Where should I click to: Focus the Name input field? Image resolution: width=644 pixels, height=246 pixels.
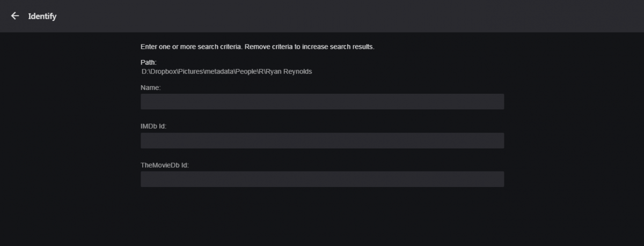coord(322,102)
